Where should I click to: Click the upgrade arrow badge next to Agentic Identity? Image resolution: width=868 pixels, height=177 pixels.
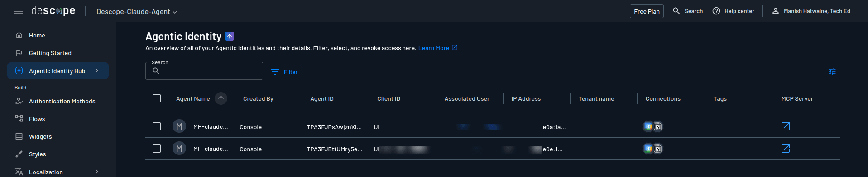(x=230, y=36)
